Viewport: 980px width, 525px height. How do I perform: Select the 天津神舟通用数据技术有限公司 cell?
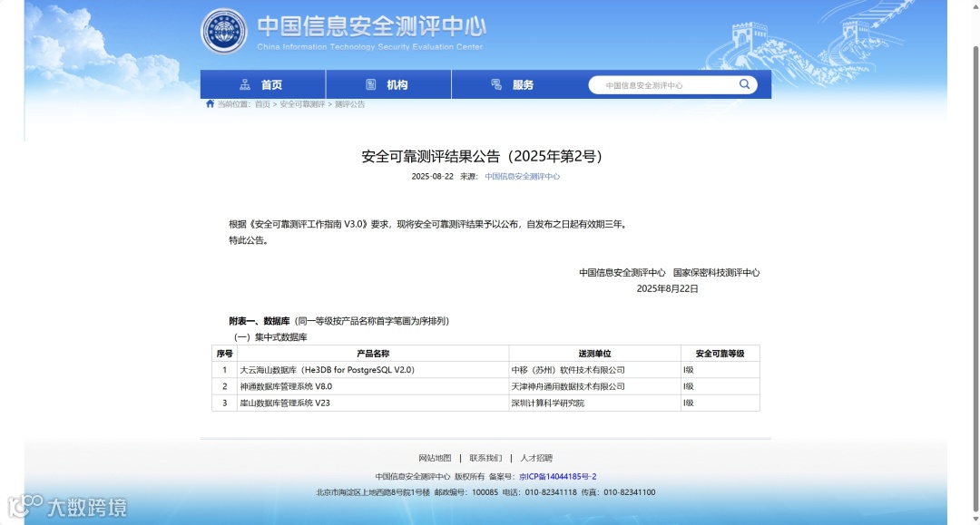pos(595,386)
